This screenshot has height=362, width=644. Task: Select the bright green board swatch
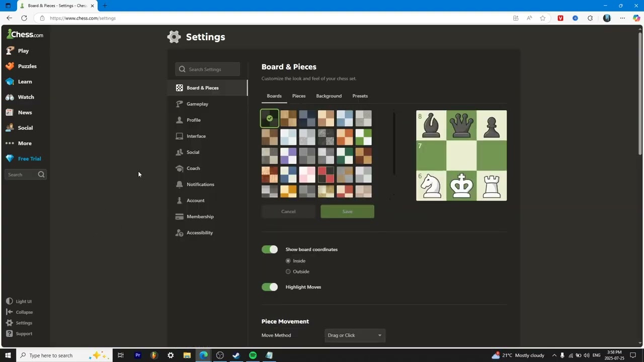(363, 137)
